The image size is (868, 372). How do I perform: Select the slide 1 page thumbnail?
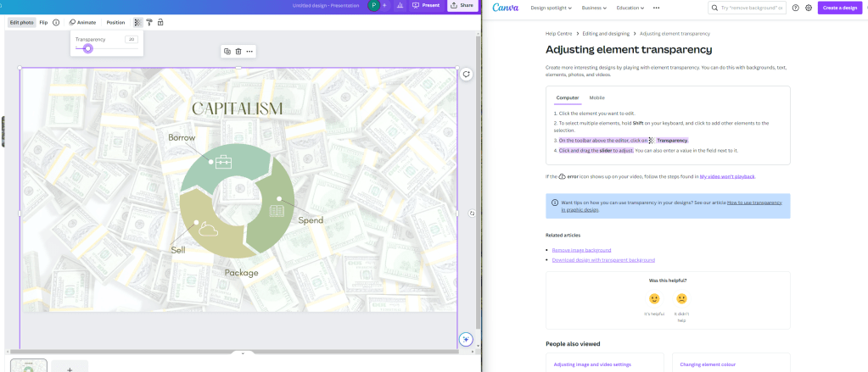(x=29, y=365)
